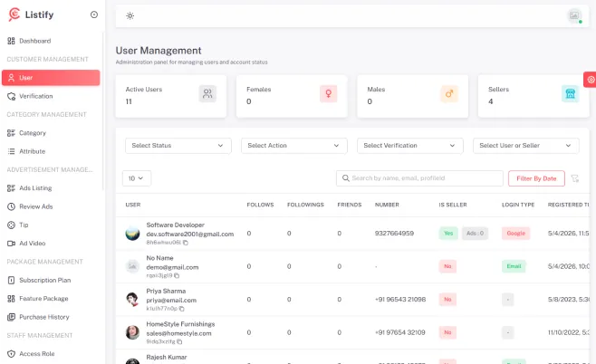Viewport: 596px width, 364px height.
Task: Click the Access Role shield icon
Action: click(x=11, y=354)
